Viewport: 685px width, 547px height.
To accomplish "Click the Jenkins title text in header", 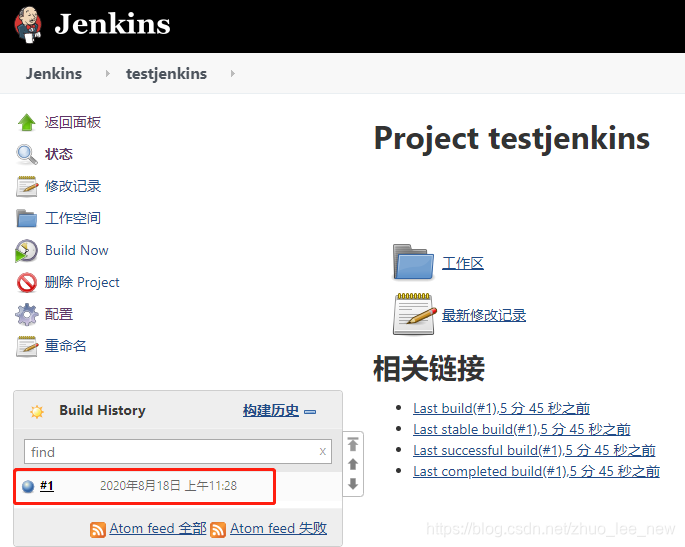I will coord(112,24).
